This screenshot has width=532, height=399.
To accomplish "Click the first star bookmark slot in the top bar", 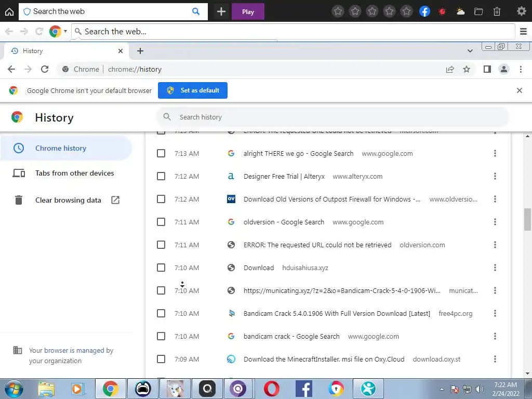I will click(338, 11).
